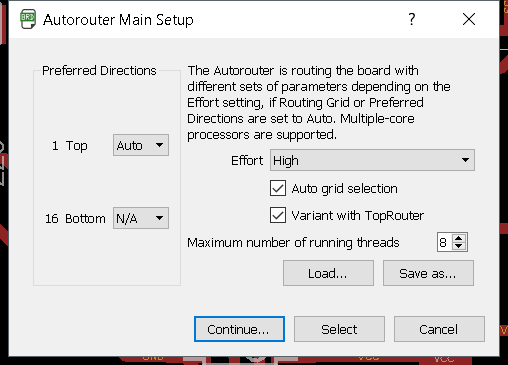Click the Save as... button
Image resolution: width=508 pixels, height=365 pixels.
point(428,273)
